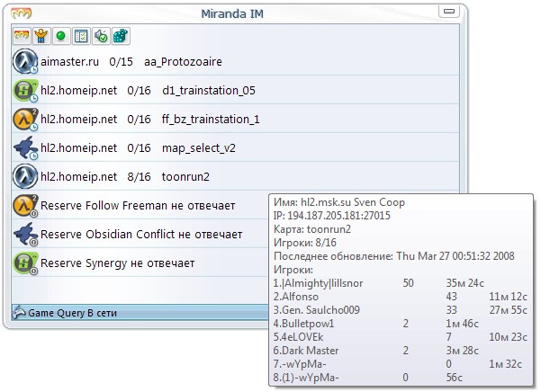This screenshot has height=392, width=541.
Task: Select hl2.homeip.net 8/16 toonrun2 server row
Action: pos(235,176)
